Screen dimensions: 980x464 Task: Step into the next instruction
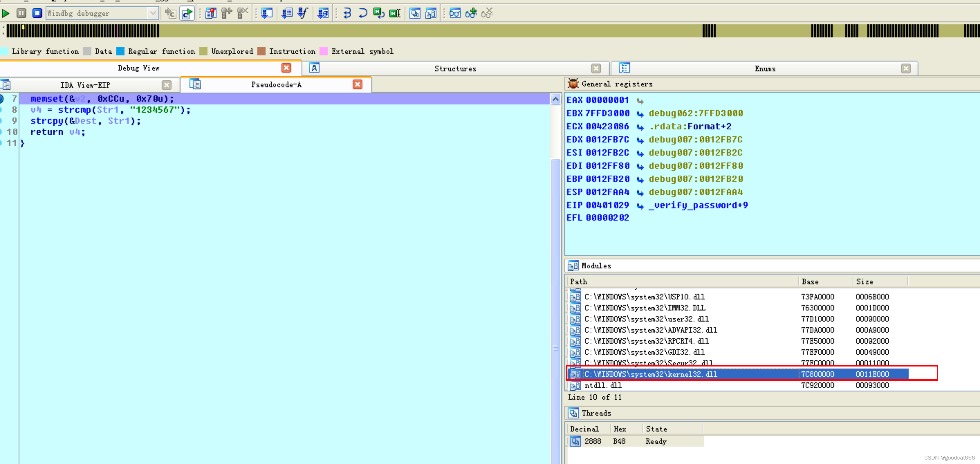point(347,14)
